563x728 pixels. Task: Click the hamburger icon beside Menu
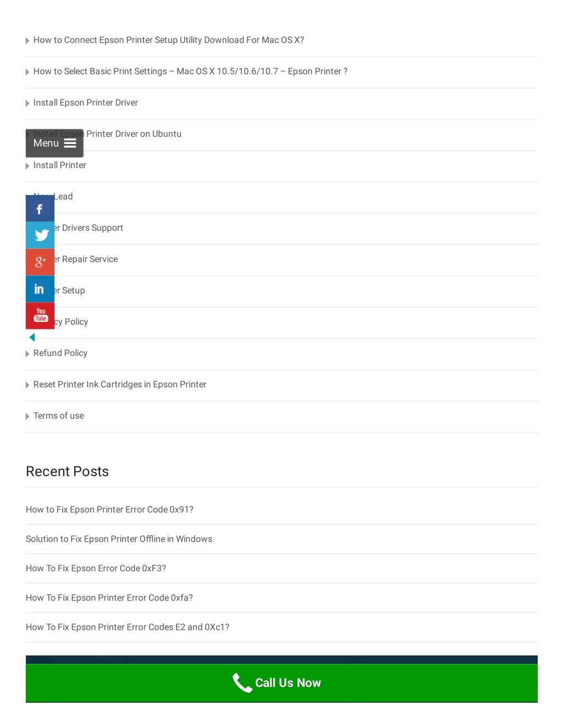(70, 143)
